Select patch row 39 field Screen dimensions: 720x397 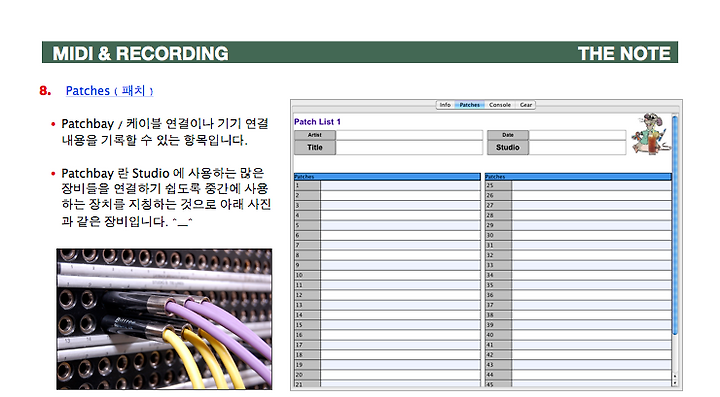[591, 325]
